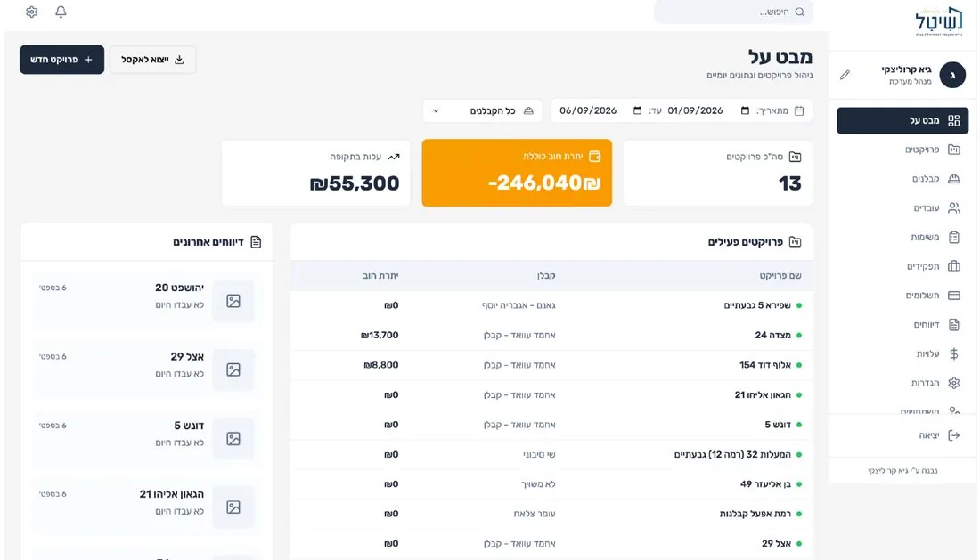980x560 pixels.
Task: Open project row מצדה 24
Action: pyautogui.click(x=551, y=336)
